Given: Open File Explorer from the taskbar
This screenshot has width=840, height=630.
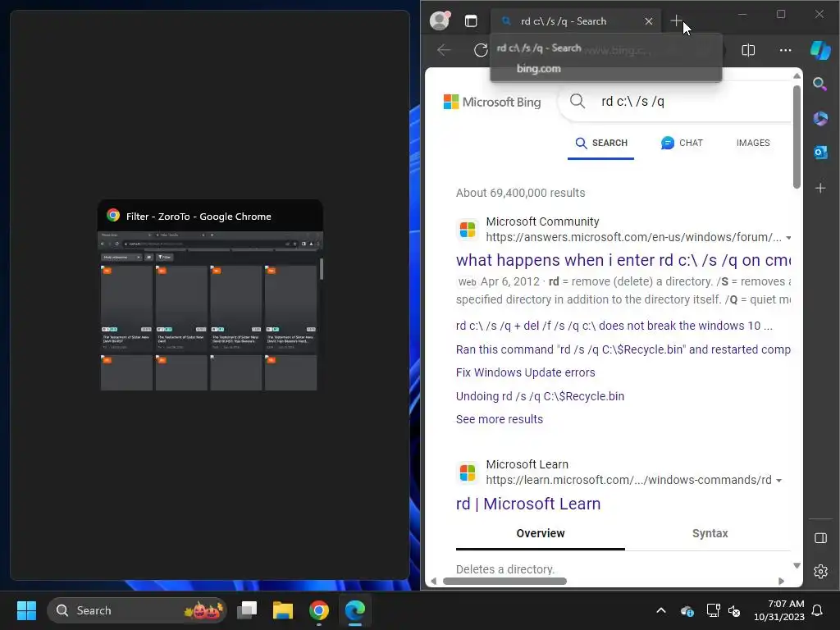Looking at the screenshot, I should click(x=283, y=610).
